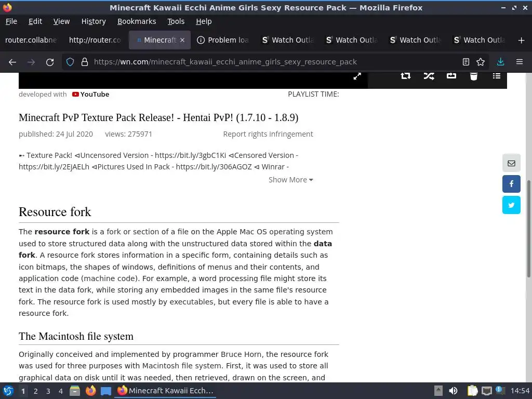Open the notification tray icon
This screenshot has width=532, height=399.
[x=500, y=390]
